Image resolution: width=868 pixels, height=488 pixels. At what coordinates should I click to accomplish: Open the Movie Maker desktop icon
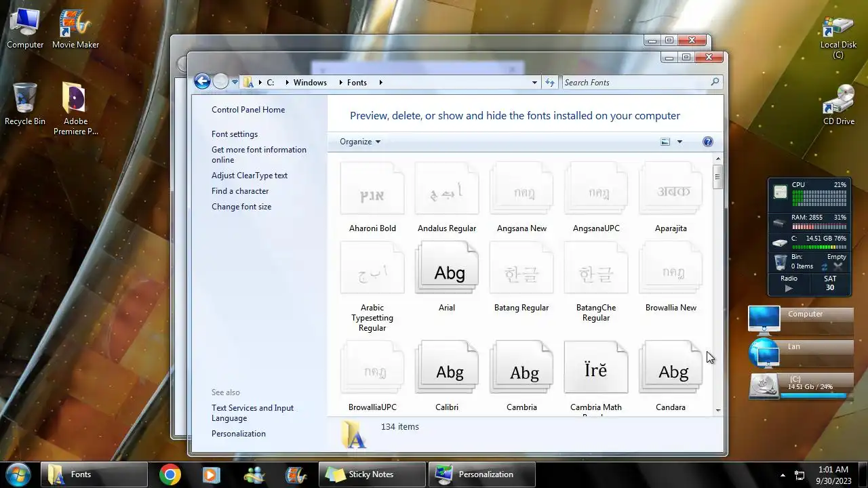[76, 29]
